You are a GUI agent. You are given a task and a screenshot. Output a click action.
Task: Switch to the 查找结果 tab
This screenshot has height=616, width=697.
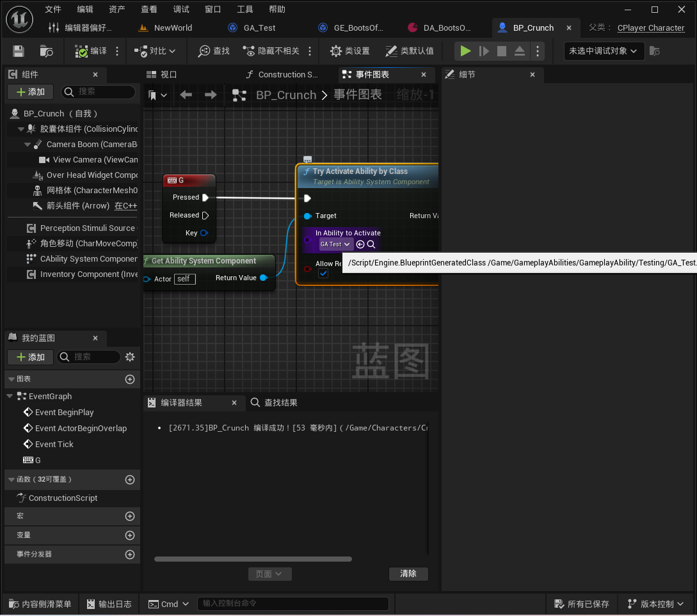[275, 403]
